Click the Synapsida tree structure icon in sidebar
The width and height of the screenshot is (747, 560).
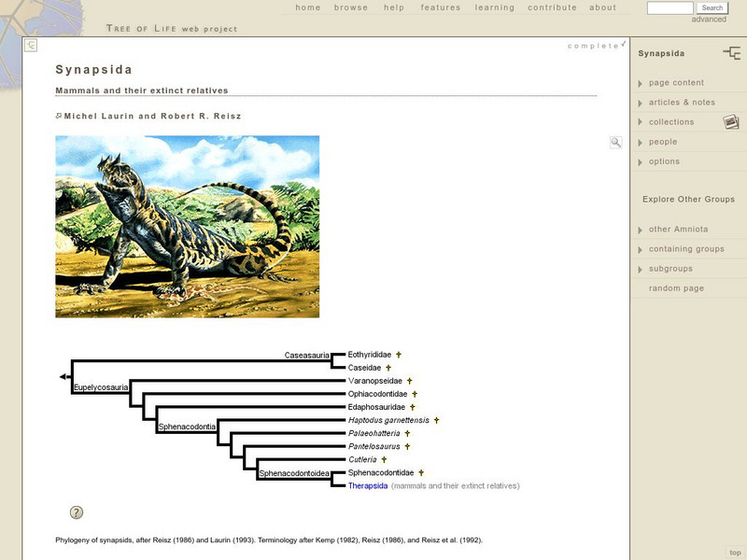pos(731,53)
